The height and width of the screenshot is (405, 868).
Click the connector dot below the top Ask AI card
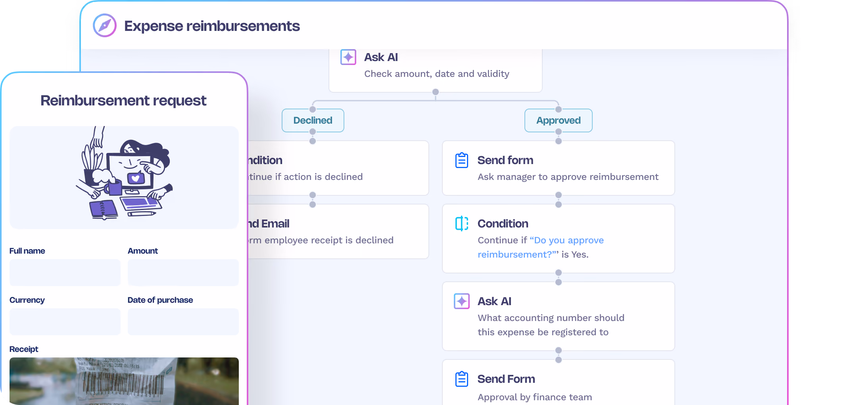point(436,92)
